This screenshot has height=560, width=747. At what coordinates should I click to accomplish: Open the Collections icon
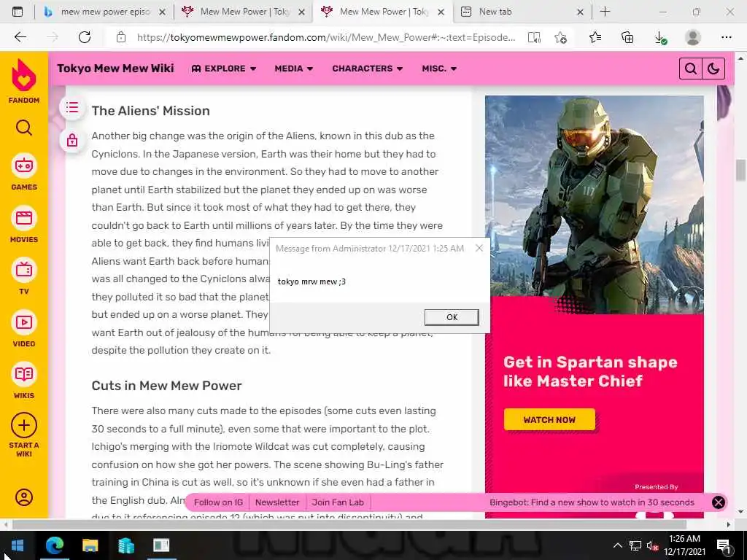(627, 37)
